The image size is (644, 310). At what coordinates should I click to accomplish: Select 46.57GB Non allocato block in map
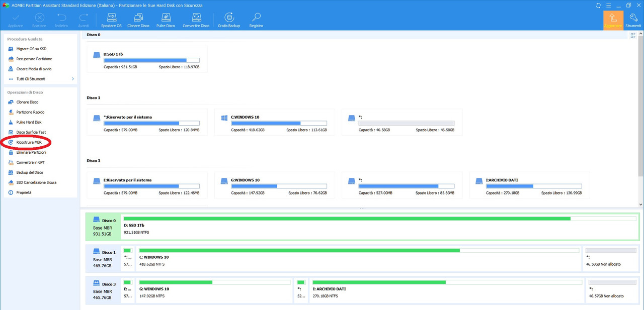point(613,290)
